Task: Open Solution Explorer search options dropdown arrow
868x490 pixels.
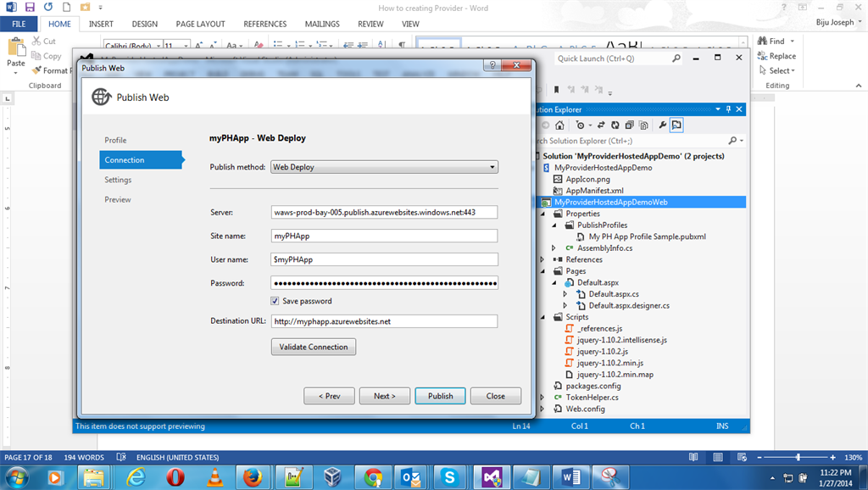Action: [x=742, y=141]
